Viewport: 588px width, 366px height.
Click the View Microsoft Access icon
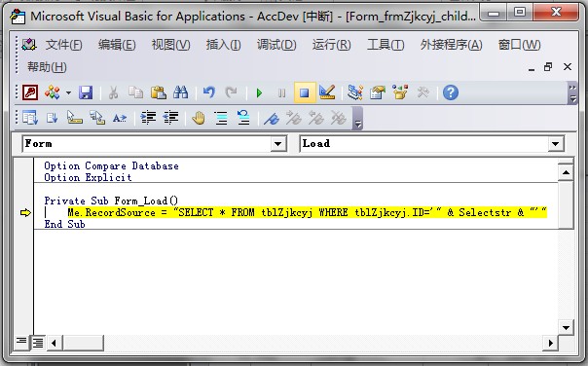click(x=30, y=92)
